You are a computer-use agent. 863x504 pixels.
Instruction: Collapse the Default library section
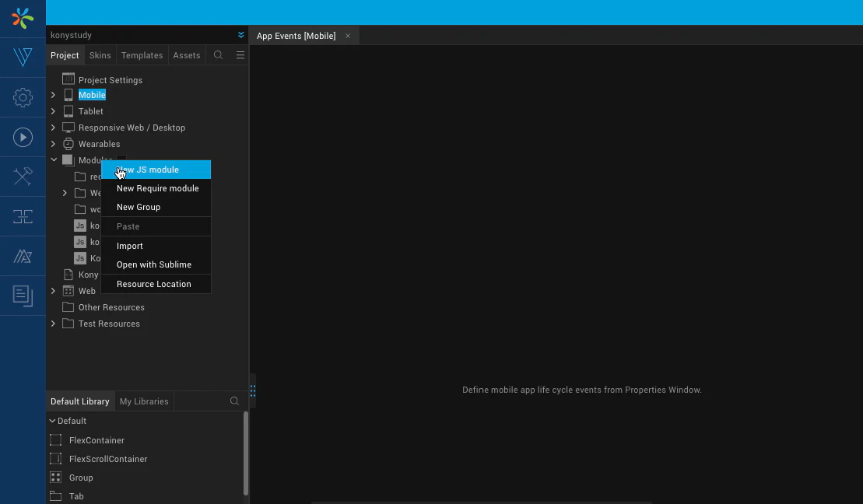click(52, 421)
